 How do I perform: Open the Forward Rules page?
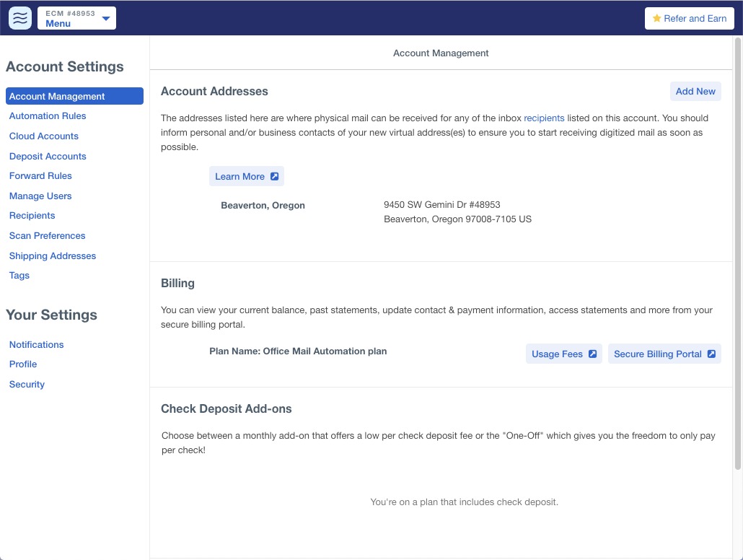point(40,176)
